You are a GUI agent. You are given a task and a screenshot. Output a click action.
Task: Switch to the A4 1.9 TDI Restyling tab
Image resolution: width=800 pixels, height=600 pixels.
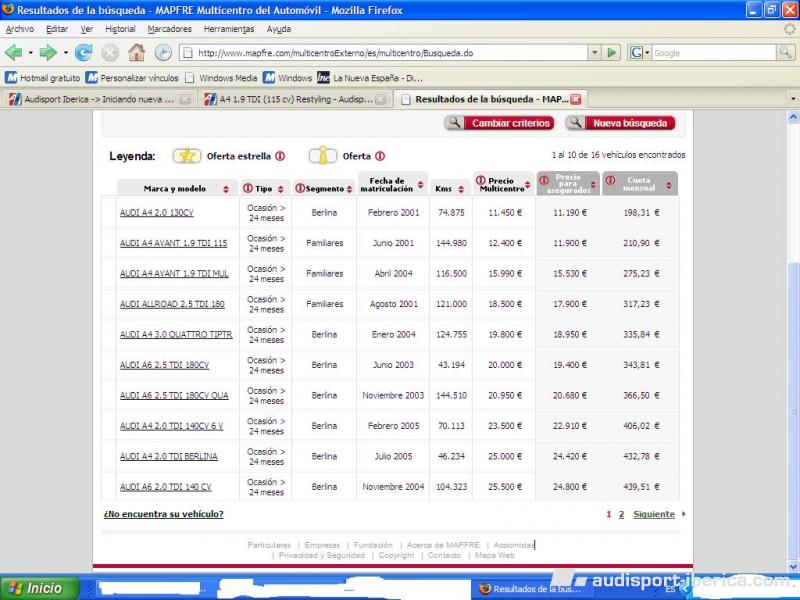pyautogui.click(x=295, y=99)
